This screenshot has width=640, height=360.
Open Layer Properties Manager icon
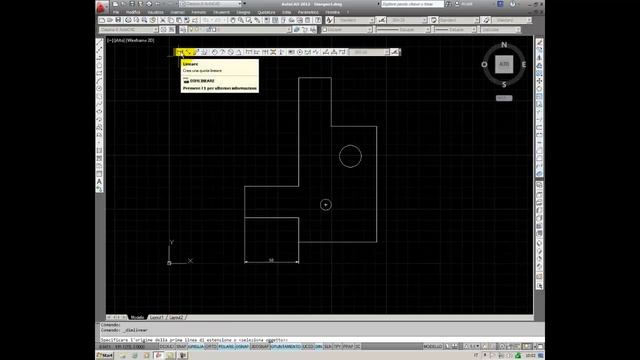pos(183,30)
